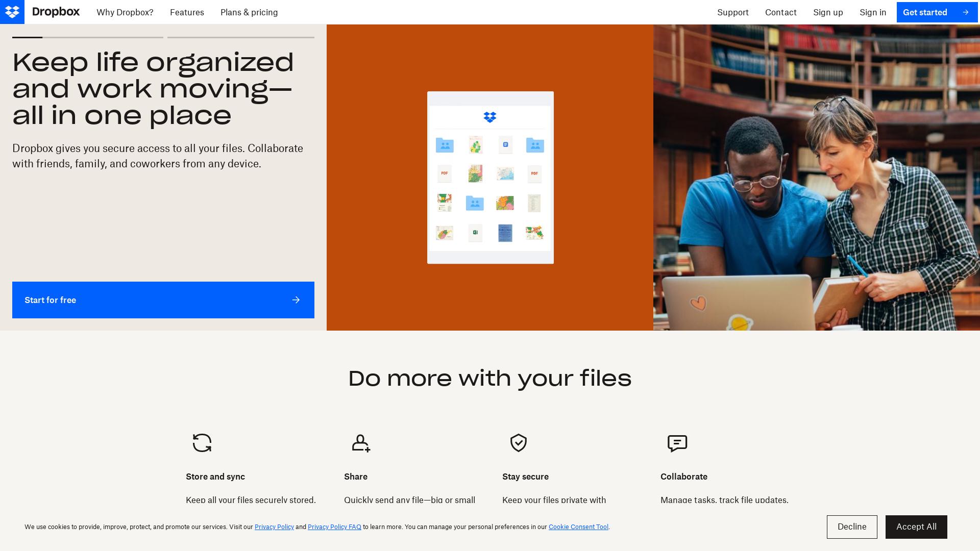Click the Share heading
Screen dimensions: 980x551
pyautogui.click(x=356, y=477)
